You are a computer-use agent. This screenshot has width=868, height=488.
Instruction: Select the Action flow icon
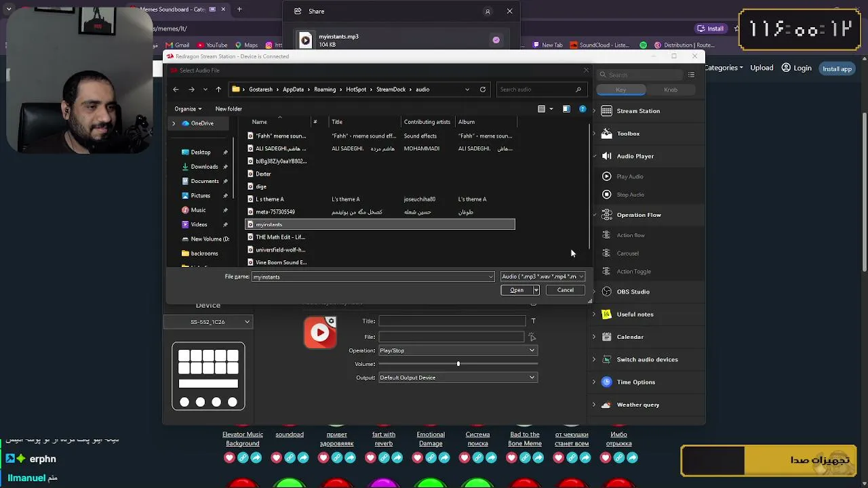pyautogui.click(x=606, y=235)
